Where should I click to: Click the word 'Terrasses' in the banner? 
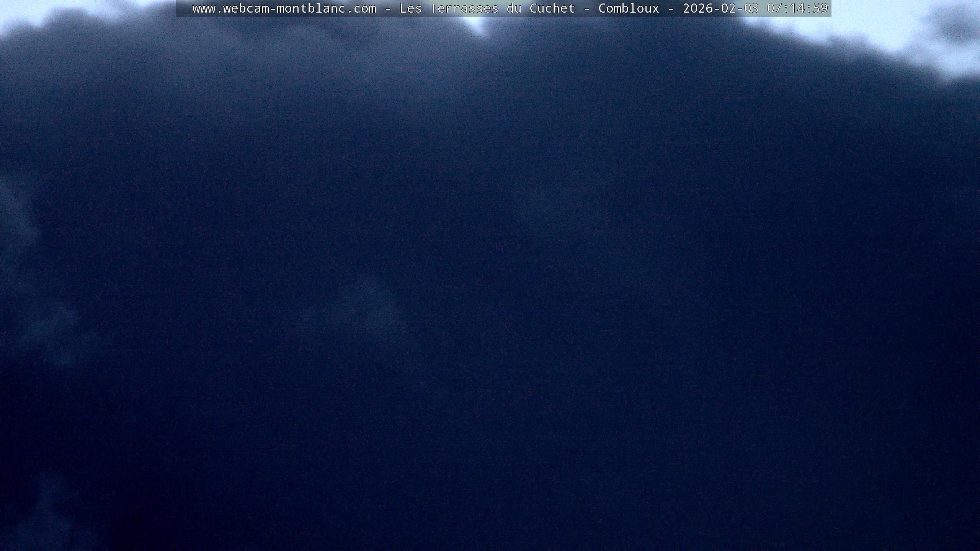tap(464, 8)
